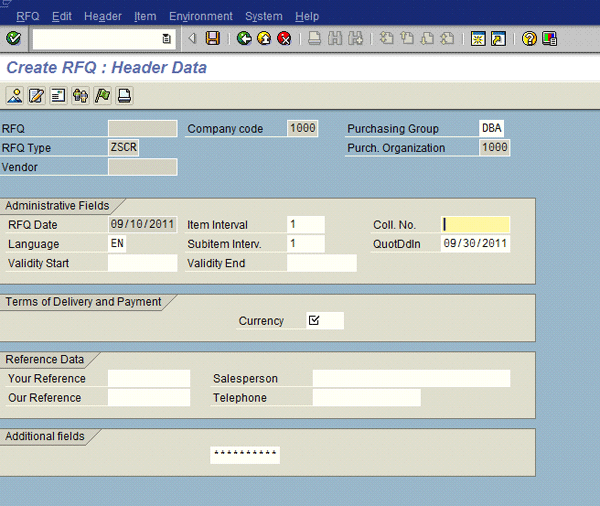Screen dimensions: 600x506
Task: Click the Salesperson input field
Action: coord(410,379)
